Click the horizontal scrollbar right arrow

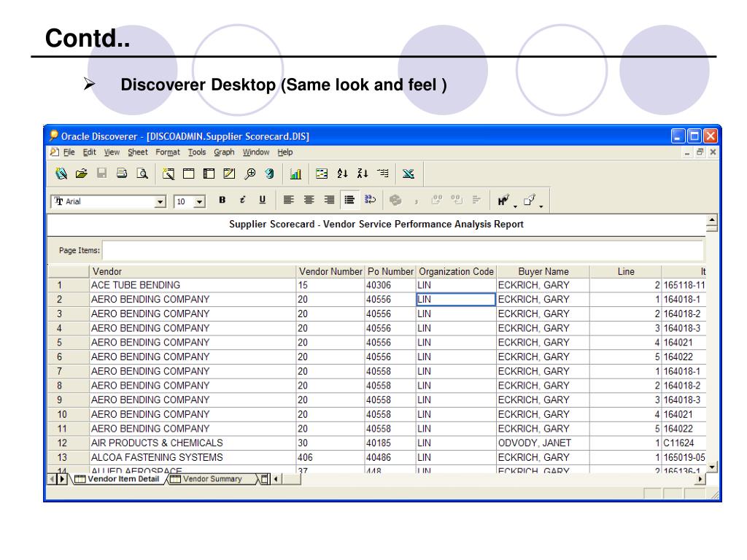pyautogui.click(x=700, y=479)
